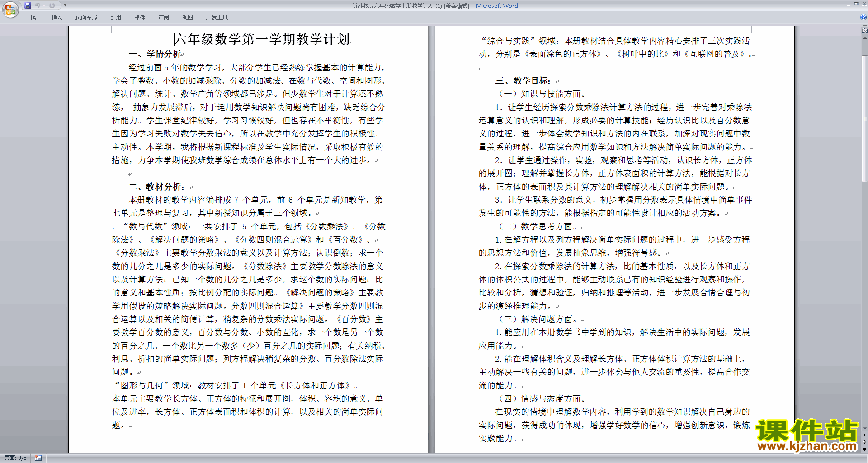Close the Microsoft Word window
Viewport: 868px width, 463px height.
(x=864, y=4)
